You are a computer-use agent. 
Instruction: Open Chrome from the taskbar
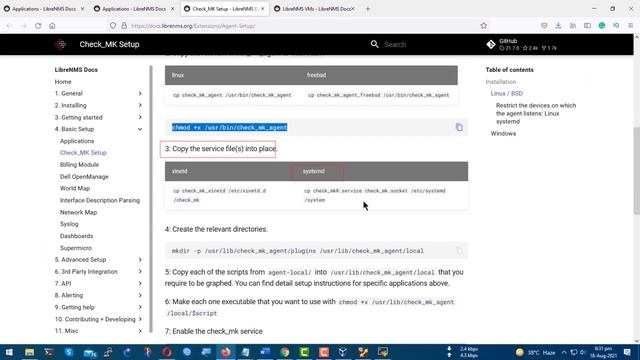(x=284, y=352)
